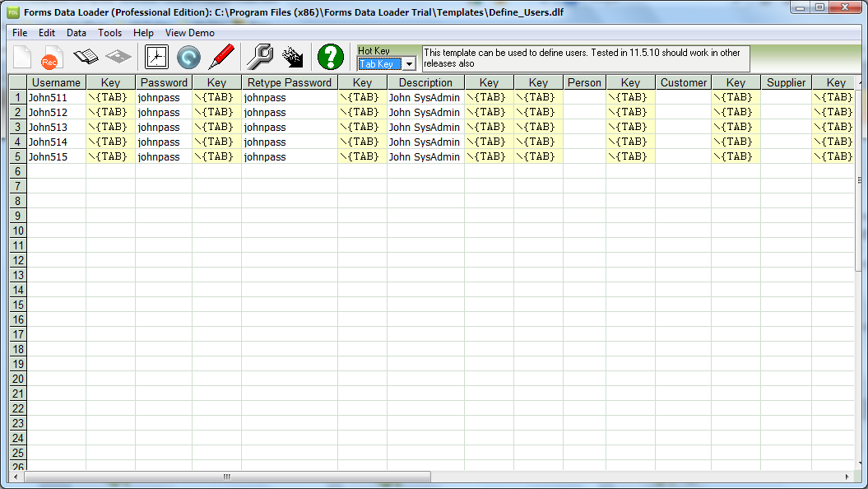Open the clock delay settings icon
868x489 pixels.
(156, 57)
